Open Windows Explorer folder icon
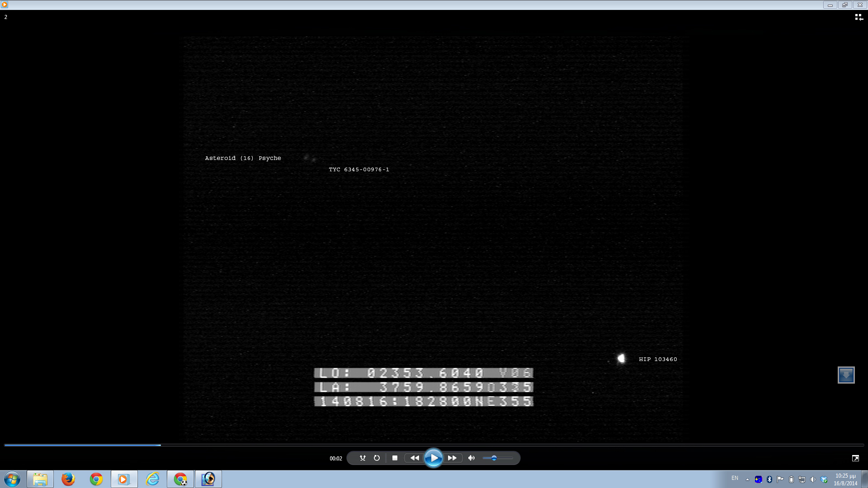 coord(40,479)
